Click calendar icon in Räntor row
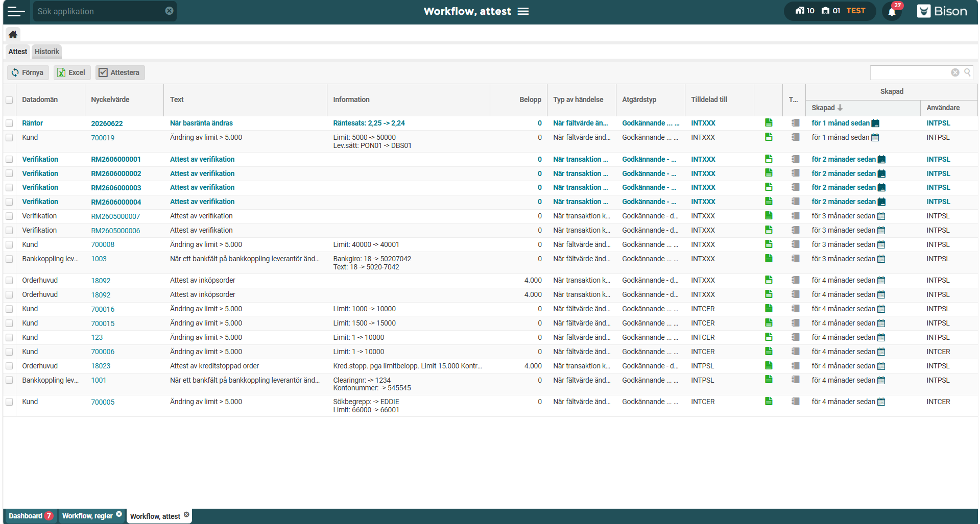This screenshot has height=524, width=980. (x=875, y=123)
